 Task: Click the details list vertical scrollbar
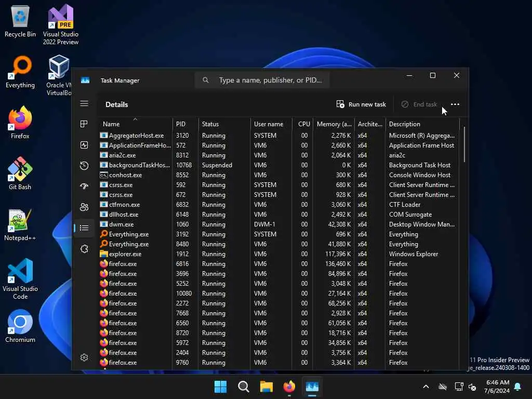[x=464, y=144]
